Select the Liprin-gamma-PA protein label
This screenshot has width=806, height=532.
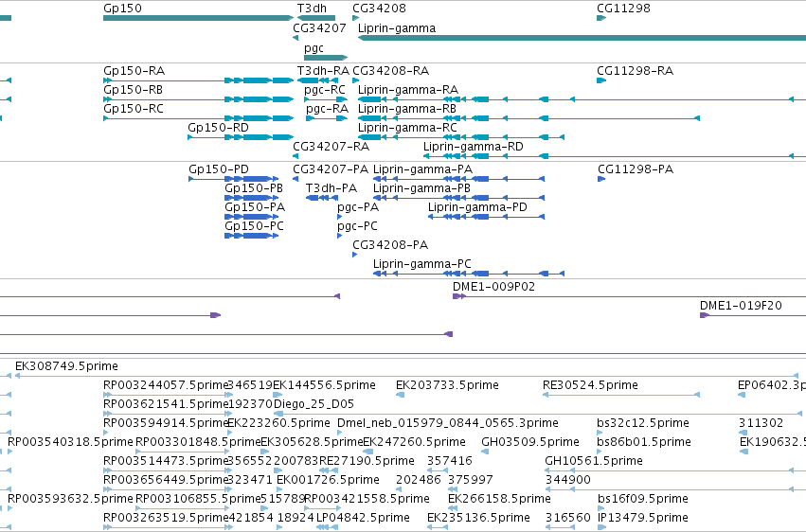click(423, 169)
